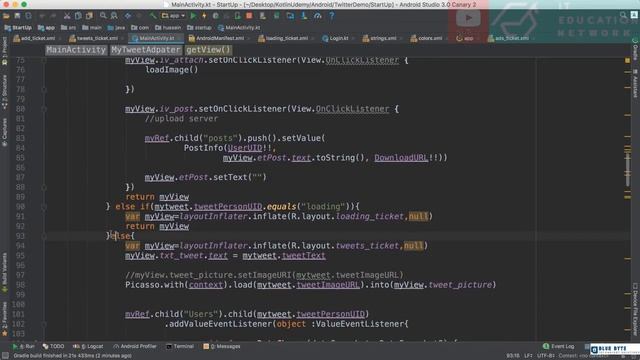Open the Build Variants sidebar tab
This screenshot has height=360, width=640.
(4, 273)
